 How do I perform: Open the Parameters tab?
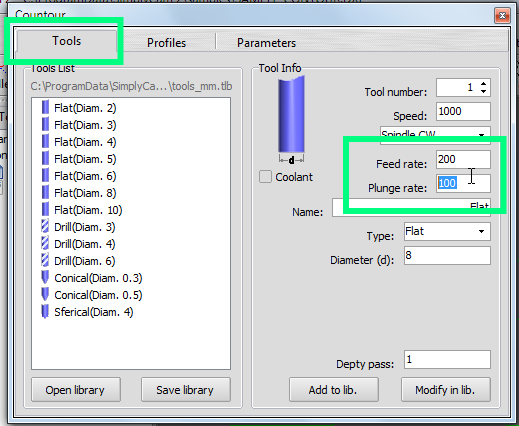click(266, 43)
